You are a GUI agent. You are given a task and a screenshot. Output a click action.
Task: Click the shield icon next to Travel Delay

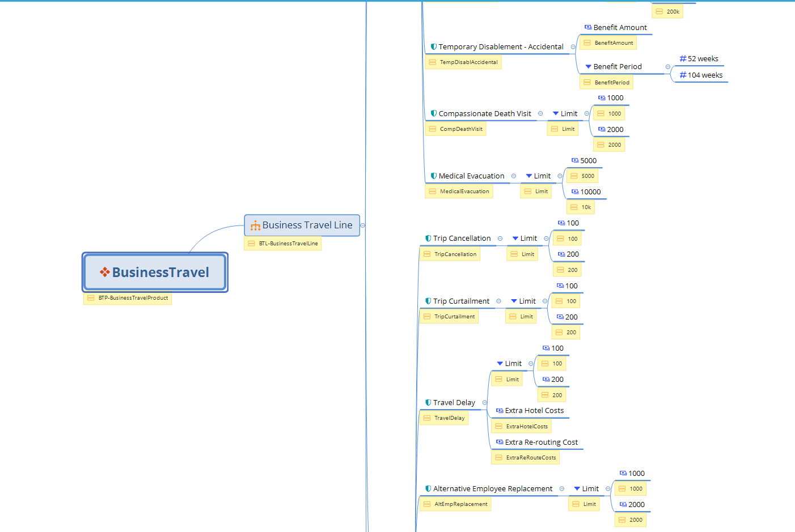coord(428,403)
